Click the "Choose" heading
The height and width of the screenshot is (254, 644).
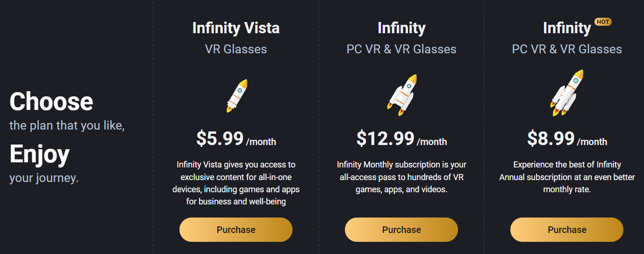[x=51, y=102]
